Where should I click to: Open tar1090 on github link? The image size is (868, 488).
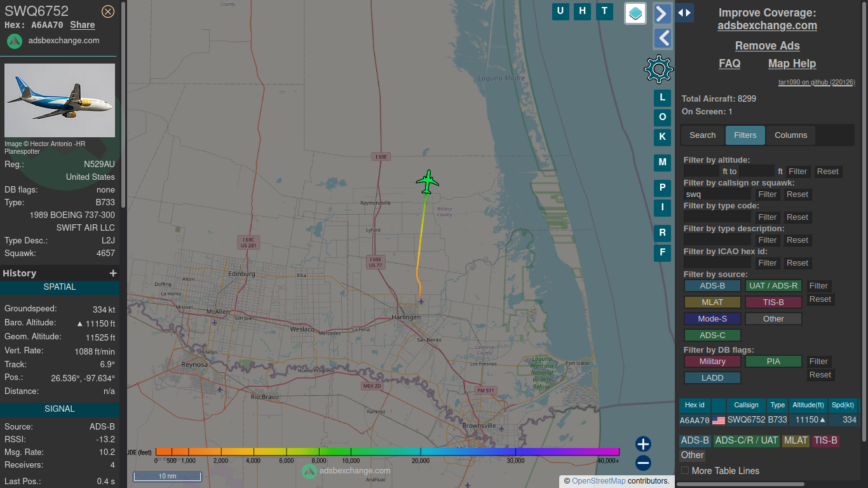[817, 83]
